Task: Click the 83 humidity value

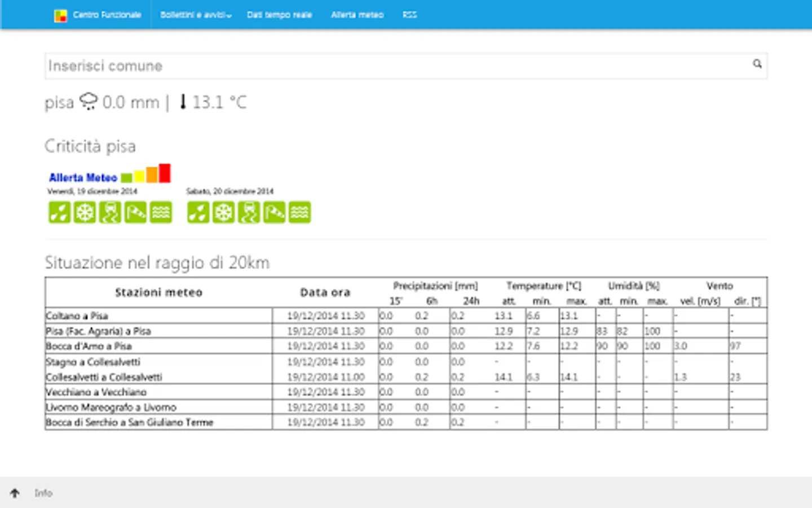Action: pos(602,331)
